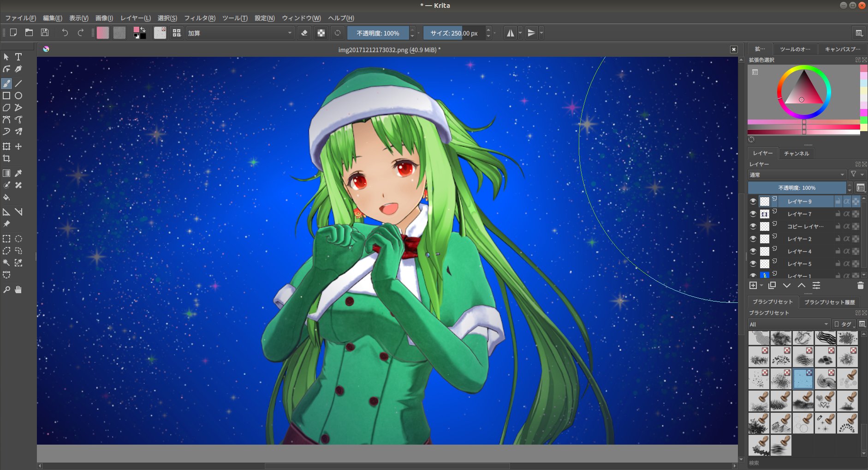Undo the last action
This screenshot has height=470, width=868.
65,33
